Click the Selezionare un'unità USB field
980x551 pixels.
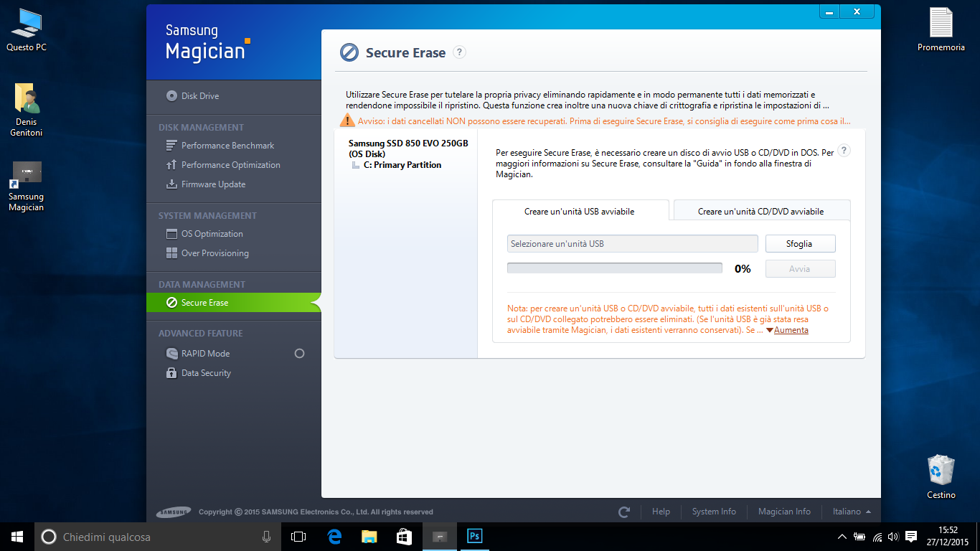point(632,244)
